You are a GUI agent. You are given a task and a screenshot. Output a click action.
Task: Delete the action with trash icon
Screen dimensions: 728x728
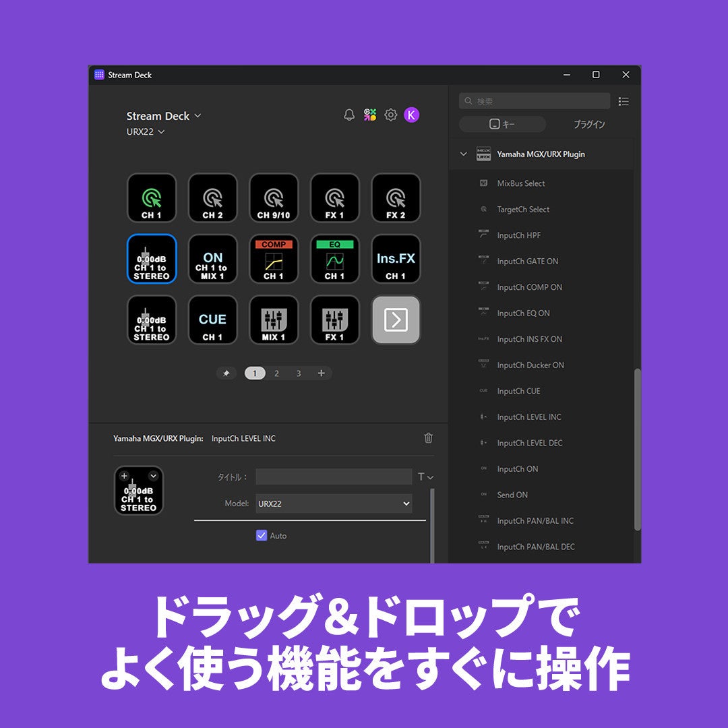click(x=429, y=438)
